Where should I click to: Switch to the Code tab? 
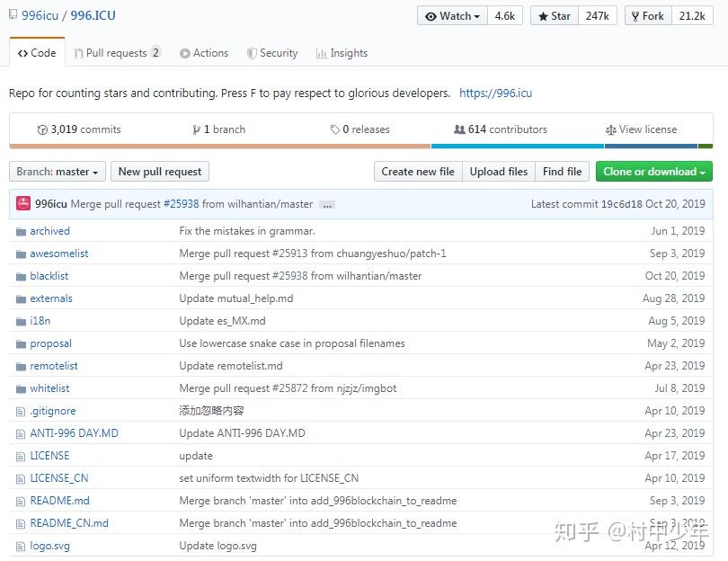tap(37, 53)
